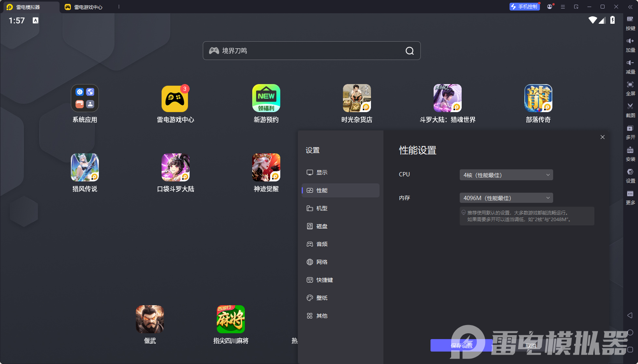Open 快捷键 settings section
The image size is (638, 364).
pos(341,280)
